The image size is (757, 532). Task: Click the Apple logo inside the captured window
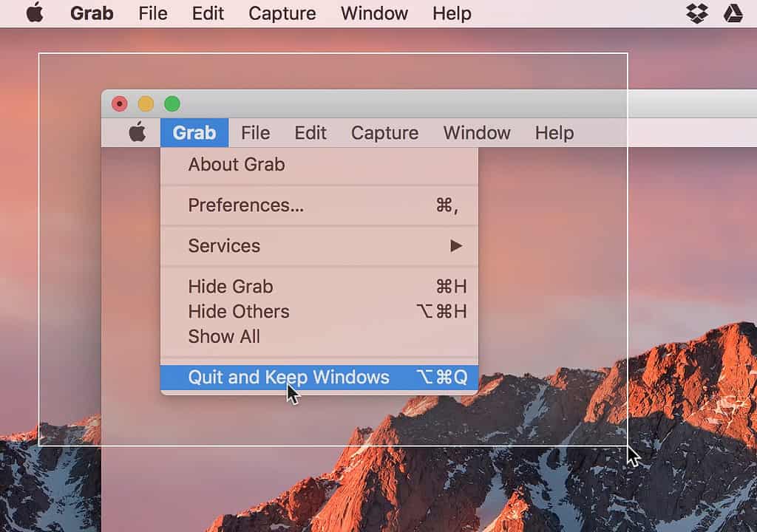[138, 132]
